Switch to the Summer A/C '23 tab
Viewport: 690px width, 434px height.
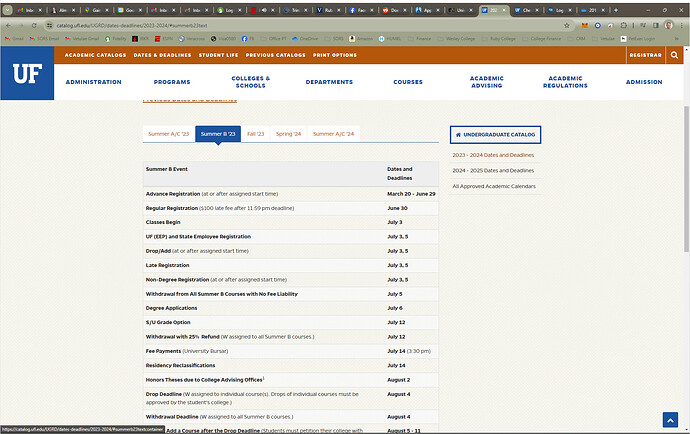pyautogui.click(x=169, y=134)
